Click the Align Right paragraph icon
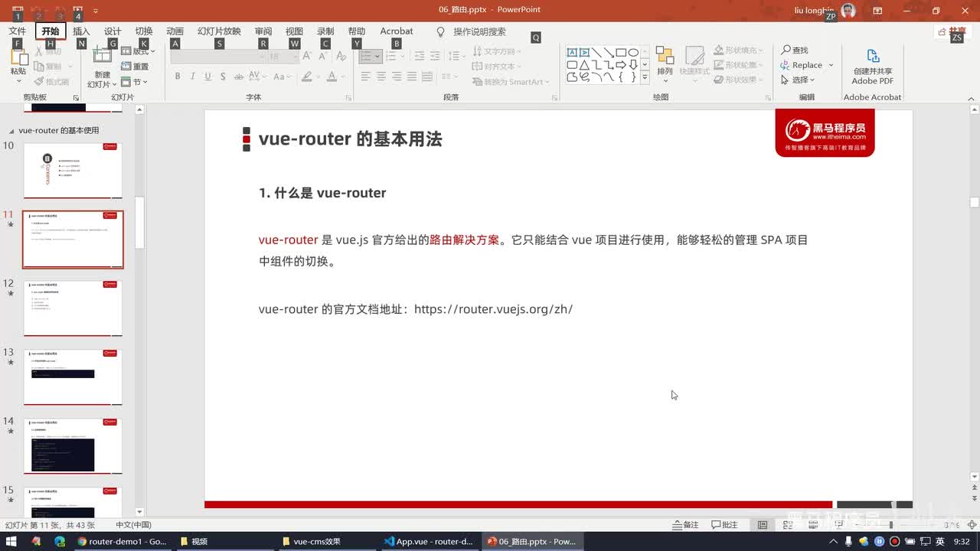The height and width of the screenshot is (551, 980). (397, 77)
